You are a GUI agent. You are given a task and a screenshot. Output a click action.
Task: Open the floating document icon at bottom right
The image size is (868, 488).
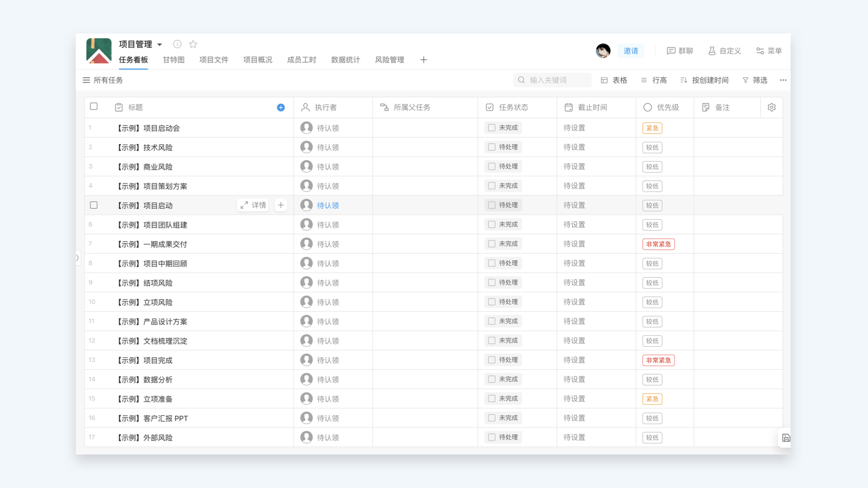tap(786, 438)
